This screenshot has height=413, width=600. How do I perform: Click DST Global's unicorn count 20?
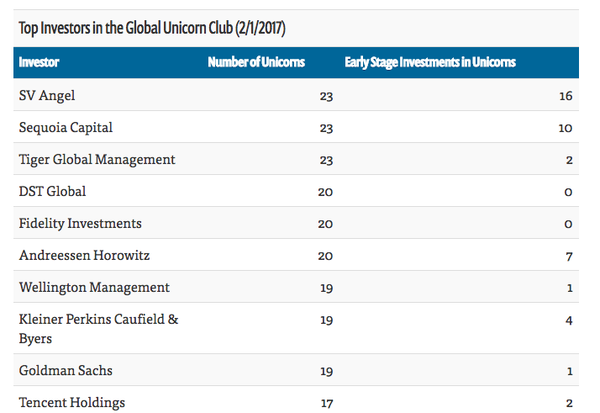pyautogui.click(x=325, y=192)
